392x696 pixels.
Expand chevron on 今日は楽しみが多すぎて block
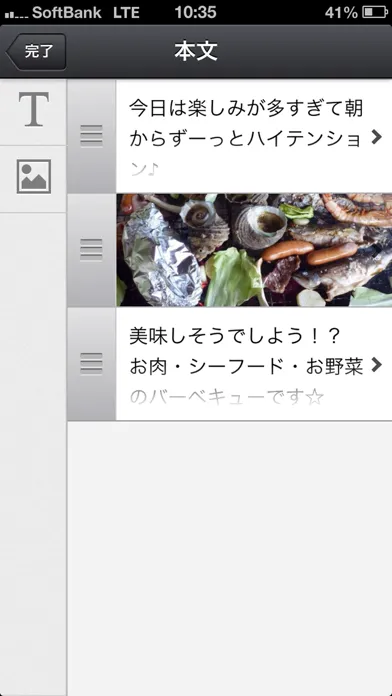point(376,137)
